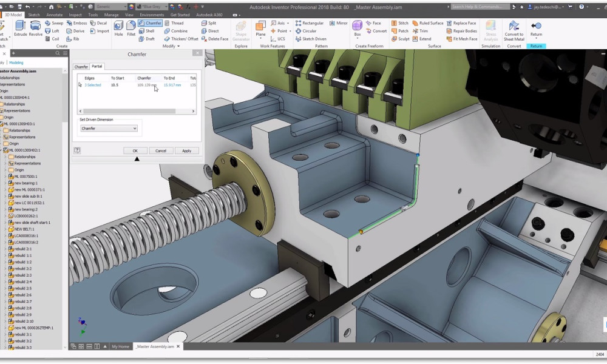Image resolution: width=607 pixels, height=364 pixels.
Task: Open Set Driven Dimension dropdown
Action: pos(109,129)
